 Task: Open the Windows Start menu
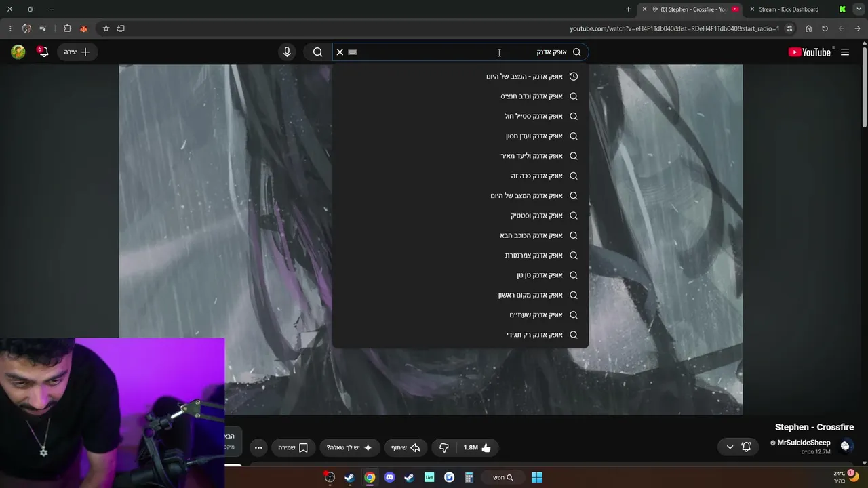tap(536, 477)
